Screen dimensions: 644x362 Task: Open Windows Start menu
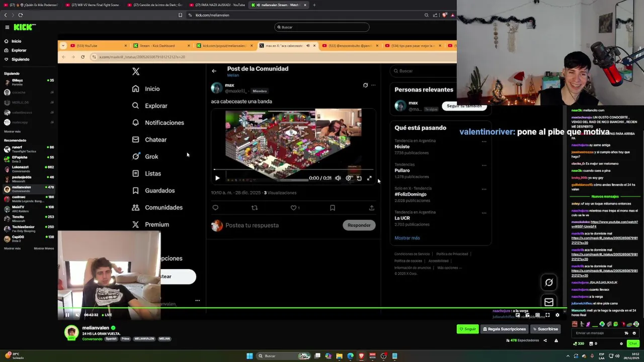[x=250, y=356]
